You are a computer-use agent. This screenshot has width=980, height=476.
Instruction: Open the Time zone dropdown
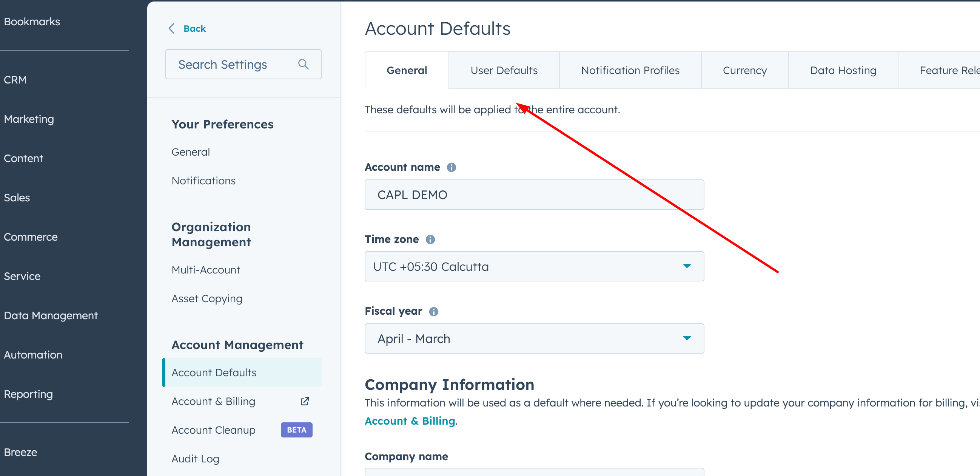534,266
